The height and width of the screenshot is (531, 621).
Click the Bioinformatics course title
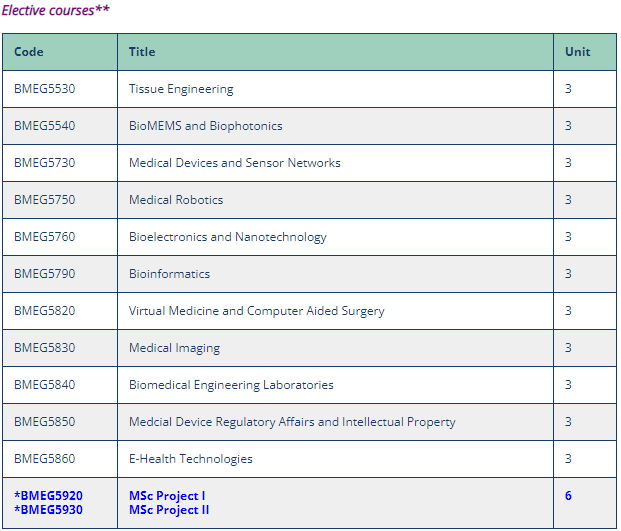click(x=169, y=274)
